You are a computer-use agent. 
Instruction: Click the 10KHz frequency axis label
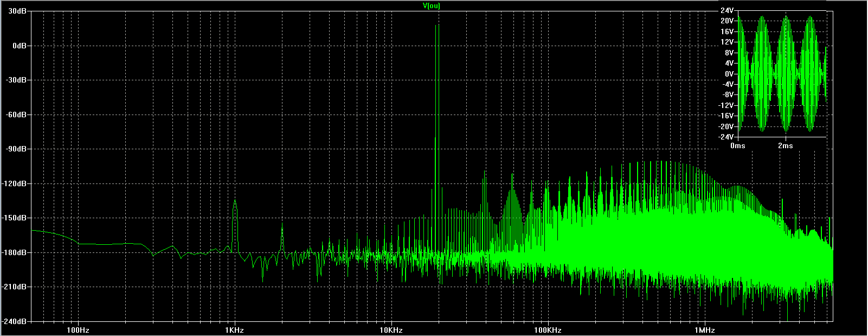390,330
